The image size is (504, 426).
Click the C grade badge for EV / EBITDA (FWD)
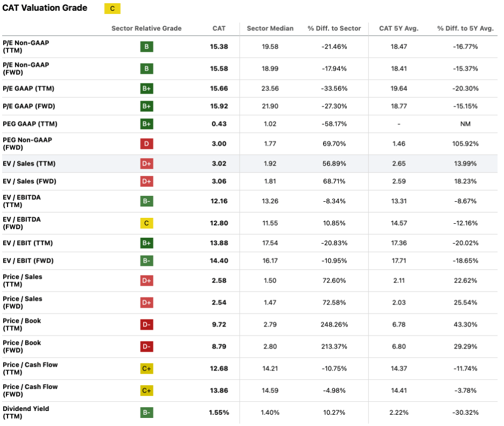click(x=146, y=223)
